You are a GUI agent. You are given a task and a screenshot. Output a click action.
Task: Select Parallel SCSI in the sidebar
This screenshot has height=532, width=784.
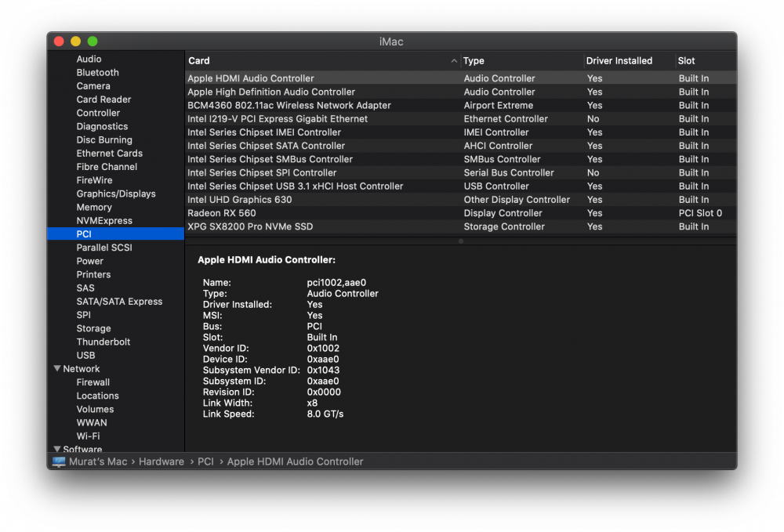click(104, 248)
